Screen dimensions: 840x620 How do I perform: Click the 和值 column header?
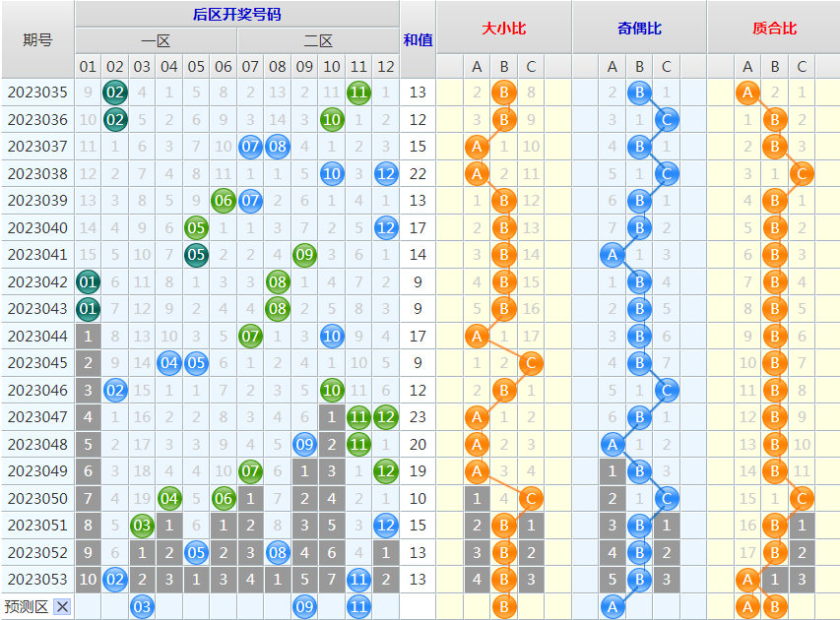pyautogui.click(x=418, y=40)
